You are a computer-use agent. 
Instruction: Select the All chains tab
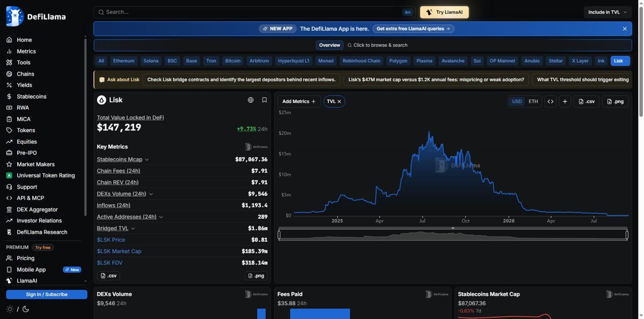point(101,61)
